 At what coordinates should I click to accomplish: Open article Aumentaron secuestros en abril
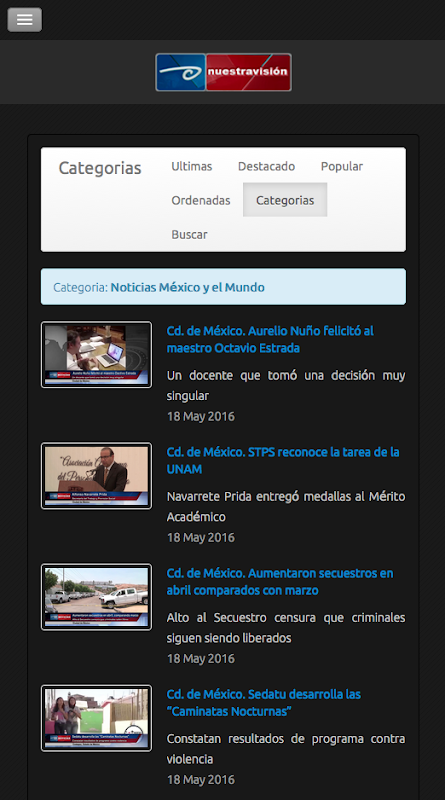pos(280,582)
